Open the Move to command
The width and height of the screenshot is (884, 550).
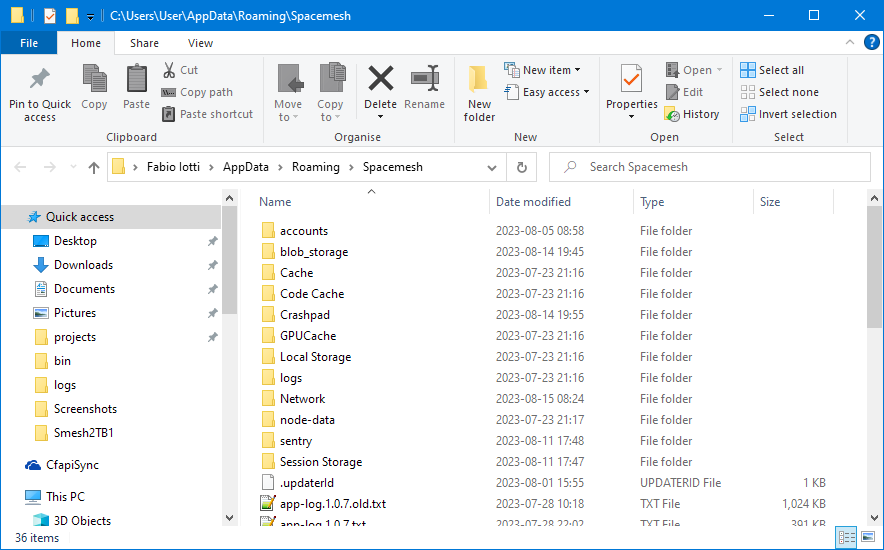(x=288, y=94)
